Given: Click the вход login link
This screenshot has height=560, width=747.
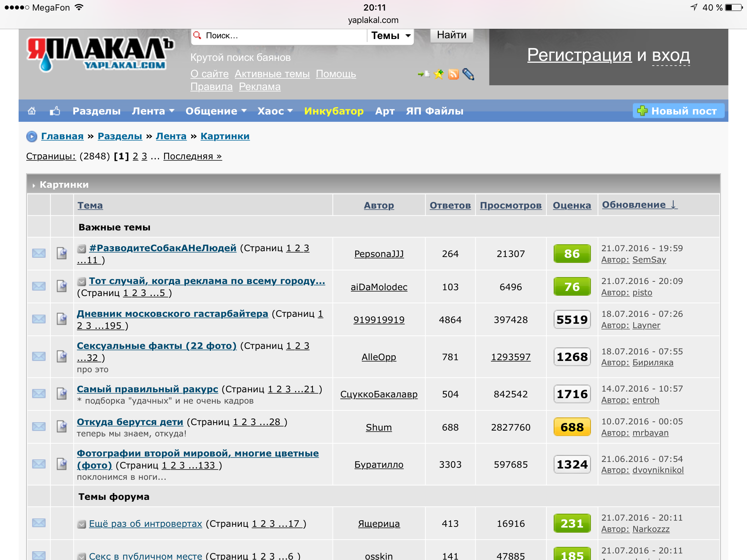Looking at the screenshot, I should (671, 55).
